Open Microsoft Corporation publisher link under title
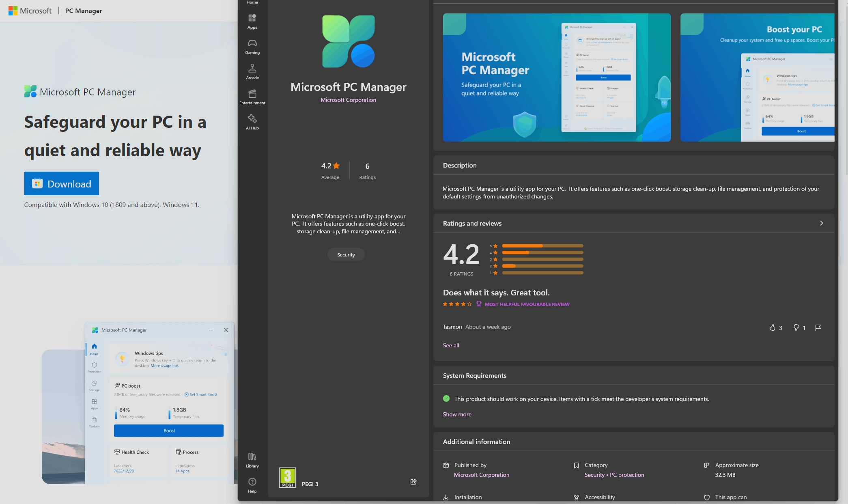Screen dimensions: 848x504 (x=348, y=100)
